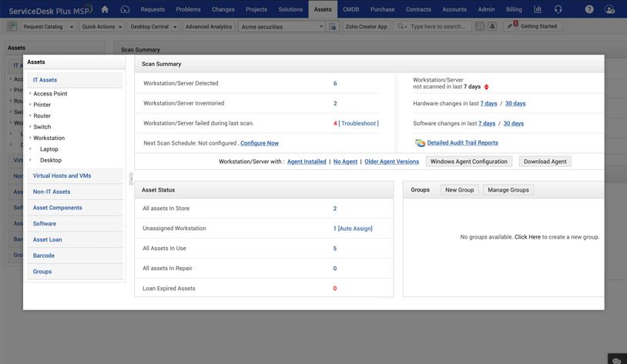Screen dimensions: 627x364
Task: Click the Detailed Audit Trail Reports icon
Action: click(420, 143)
